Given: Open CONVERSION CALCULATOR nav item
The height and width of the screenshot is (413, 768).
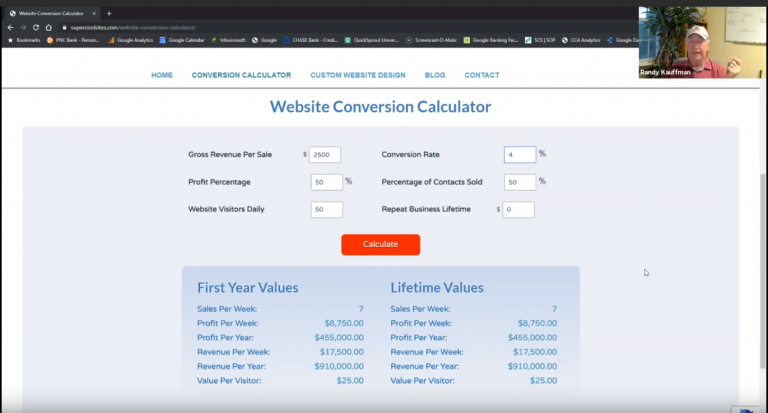Looking at the screenshot, I should 241,75.
